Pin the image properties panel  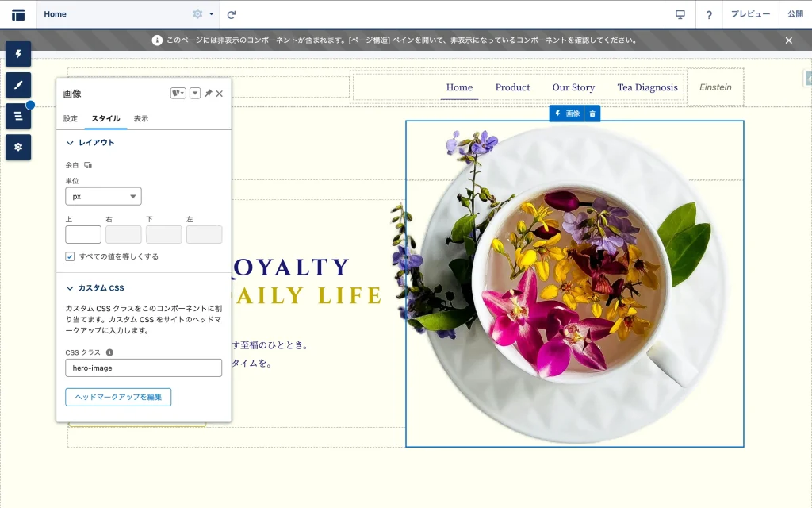pos(208,94)
